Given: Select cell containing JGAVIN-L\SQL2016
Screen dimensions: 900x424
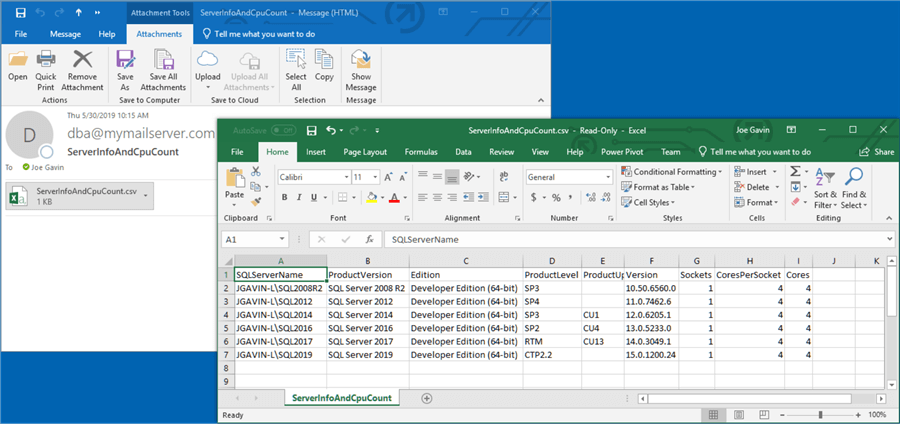Looking at the screenshot, I should pos(281,328).
